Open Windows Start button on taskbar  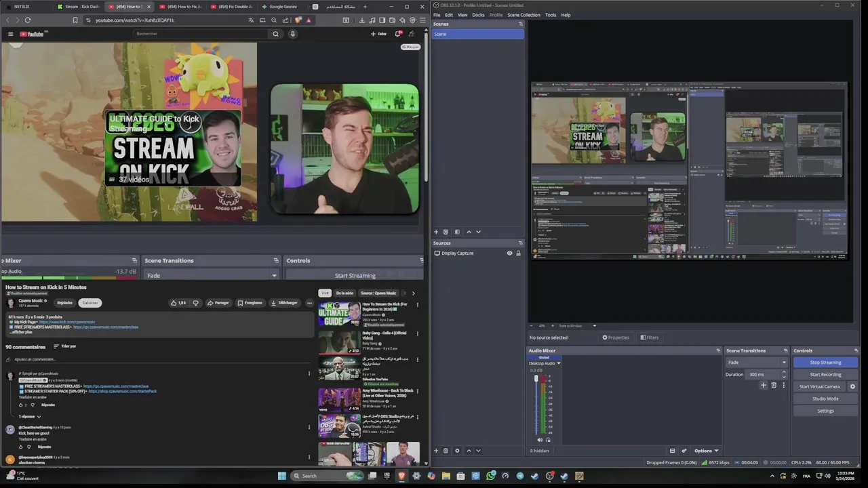281,476
